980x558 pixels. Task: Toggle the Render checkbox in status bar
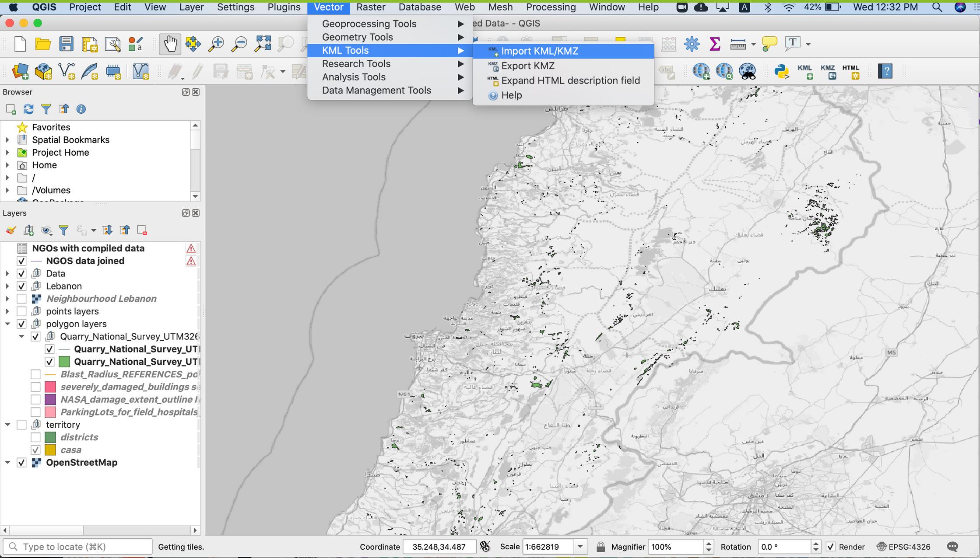830,547
